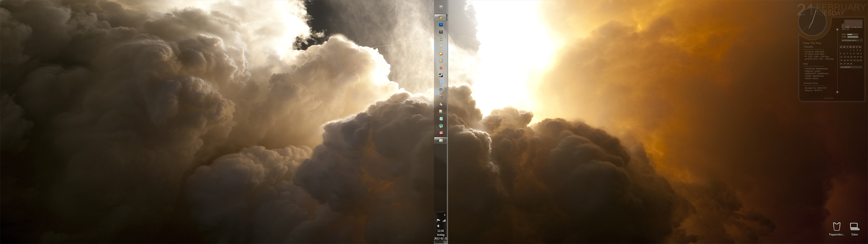
Task: Click 'P2 Mock: 25th April' timetable line
Action: coord(814,52)
